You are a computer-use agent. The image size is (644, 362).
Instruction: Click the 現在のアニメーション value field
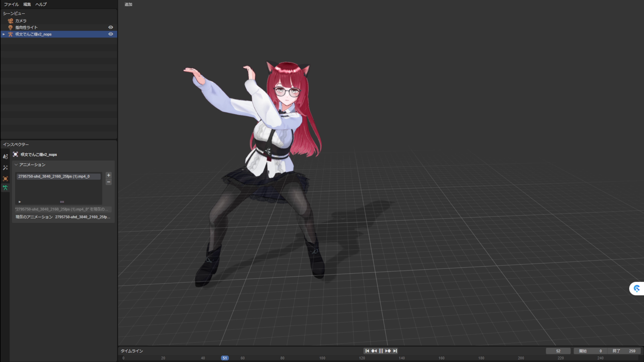pyautogui.click(x=83, y=217)
